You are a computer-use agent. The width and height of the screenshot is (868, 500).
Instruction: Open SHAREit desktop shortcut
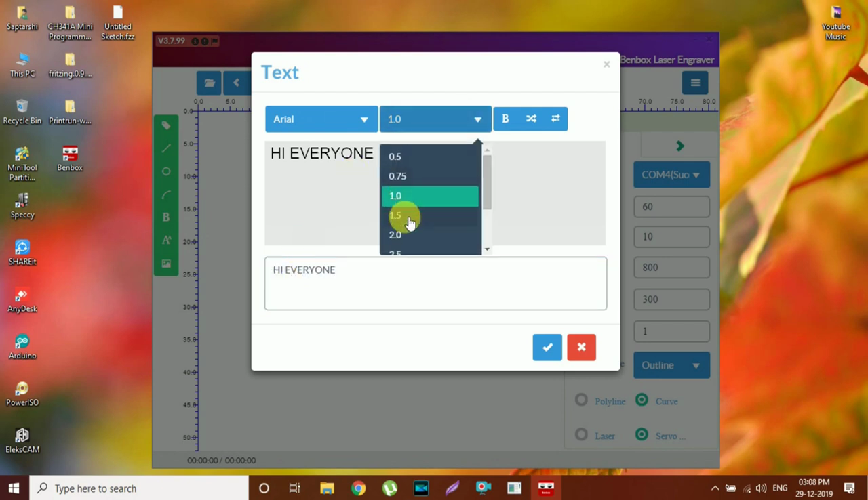(x=22, y=253)
